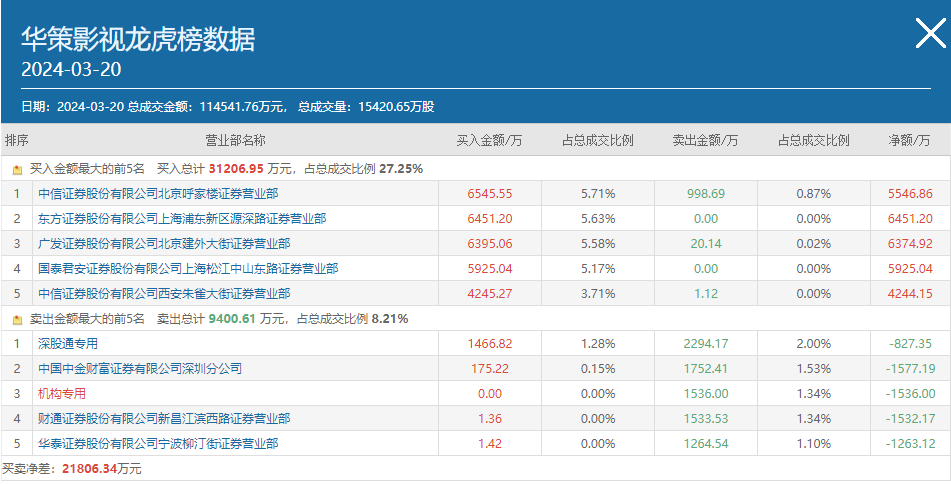Viewport: 951px width, 484px height.
Task: Select net amount -1536.00
Action: 910,394
